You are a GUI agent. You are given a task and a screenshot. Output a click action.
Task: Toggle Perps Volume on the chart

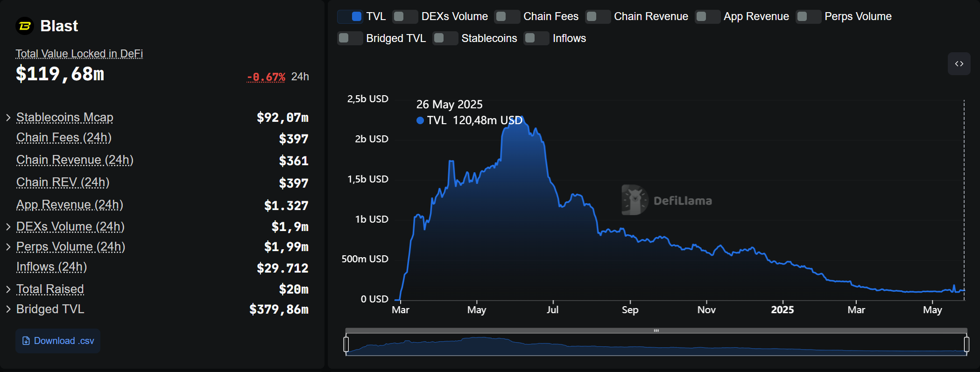click(x=808, y=16)
